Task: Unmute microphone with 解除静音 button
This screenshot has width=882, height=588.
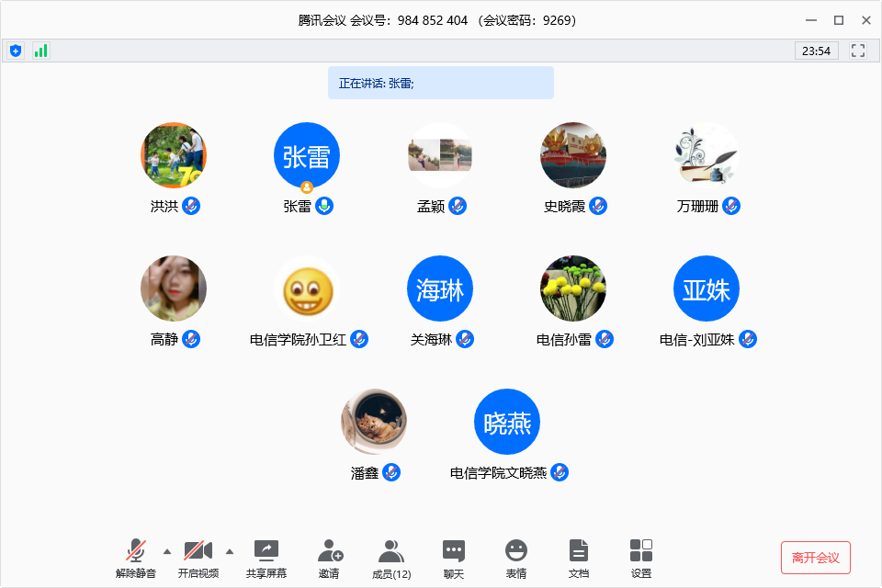Action: [136, 558]
